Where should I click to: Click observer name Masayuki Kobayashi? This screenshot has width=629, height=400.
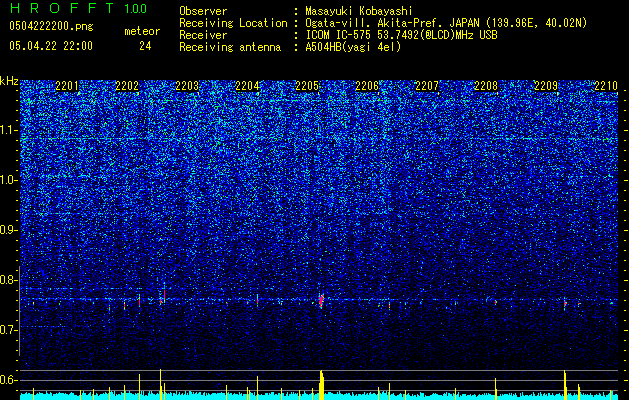click(359, 11)
